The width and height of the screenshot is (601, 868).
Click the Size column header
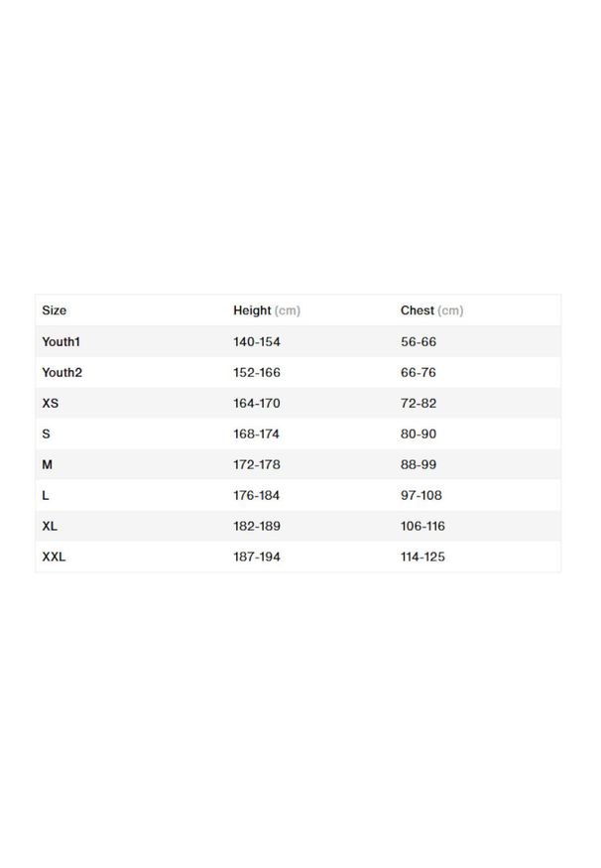55,310
